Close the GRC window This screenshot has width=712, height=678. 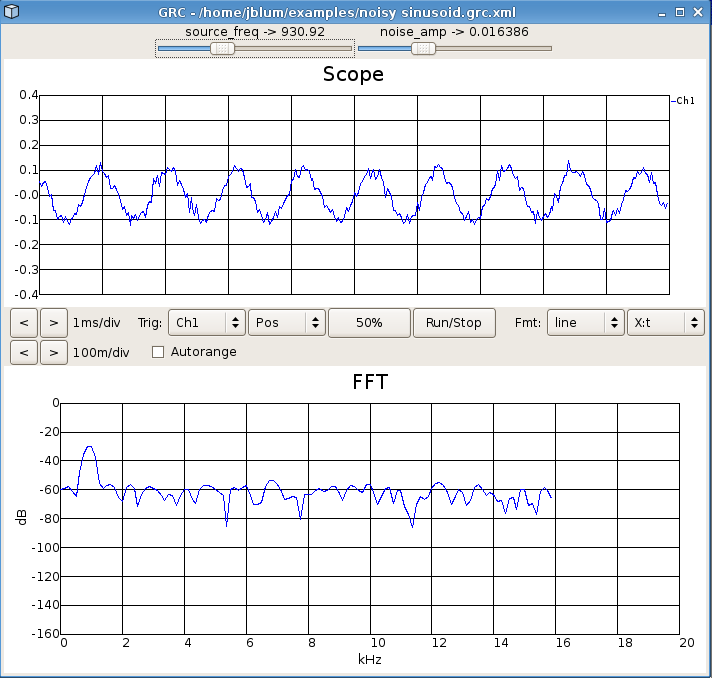(698, 12)
